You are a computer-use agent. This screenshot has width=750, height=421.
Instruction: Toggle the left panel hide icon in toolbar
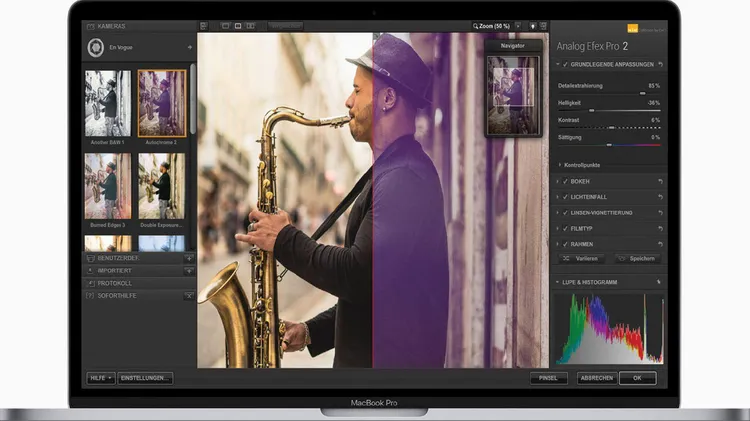coord(204,26)
